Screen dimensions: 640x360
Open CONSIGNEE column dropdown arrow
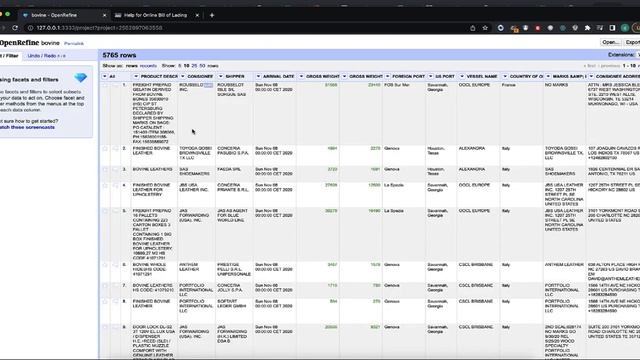(182, 76)
